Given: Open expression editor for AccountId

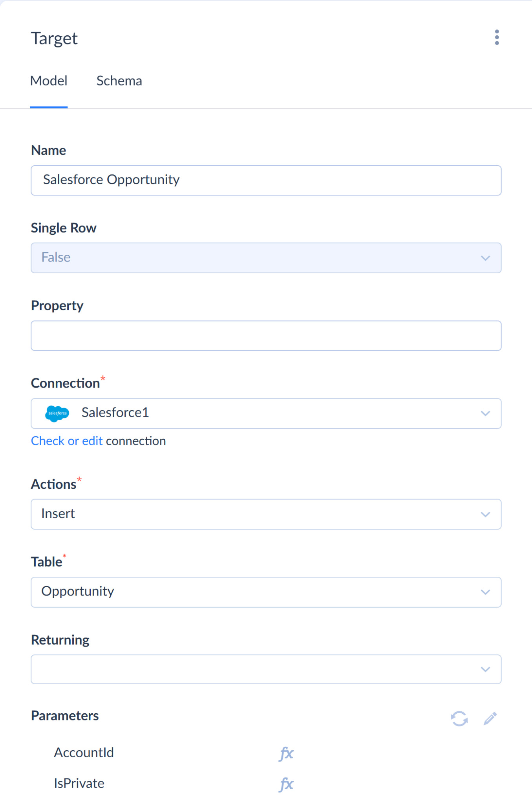Looking at the screenshot, I should (286, 753).
